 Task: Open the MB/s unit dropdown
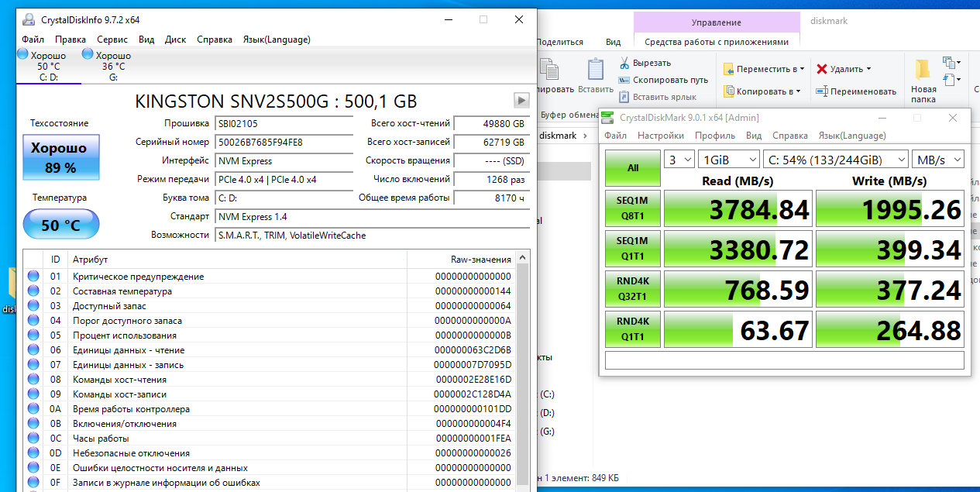[x=937, y=160]
